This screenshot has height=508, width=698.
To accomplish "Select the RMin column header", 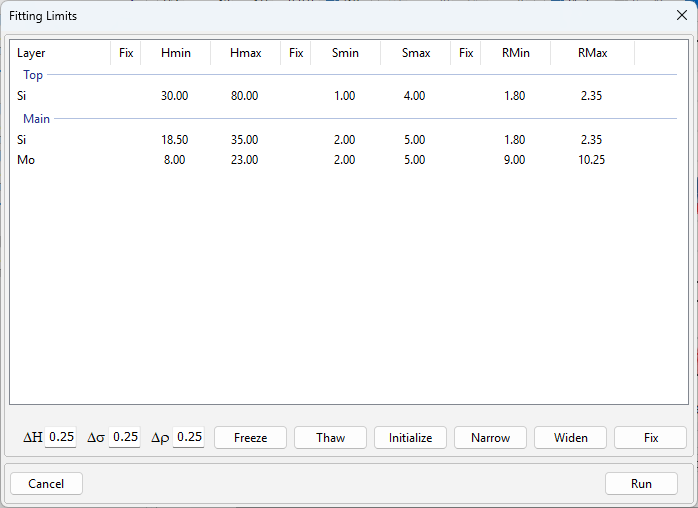I will (x=516, y=53).
